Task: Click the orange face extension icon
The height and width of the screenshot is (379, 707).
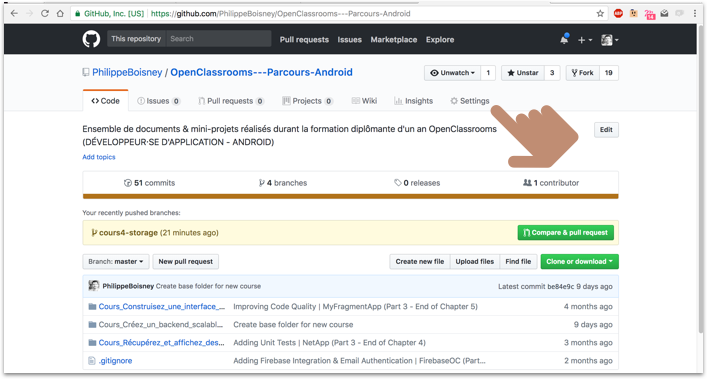Action: pyautogui.click(x=634, y=14)
